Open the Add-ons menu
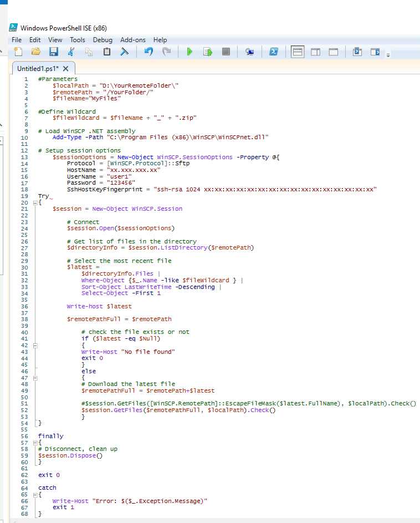The image size is (420, 523). pyautogui.click(x=132, y=40)
